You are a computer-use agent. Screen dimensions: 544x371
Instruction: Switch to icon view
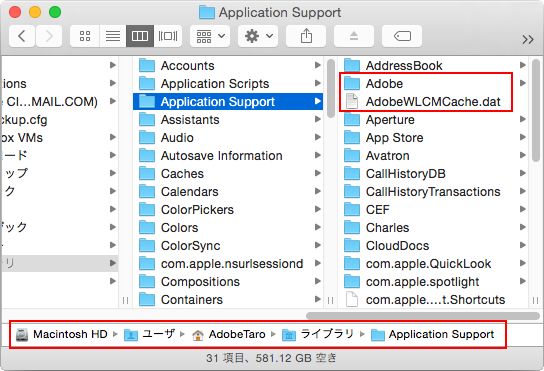(85, 36)
